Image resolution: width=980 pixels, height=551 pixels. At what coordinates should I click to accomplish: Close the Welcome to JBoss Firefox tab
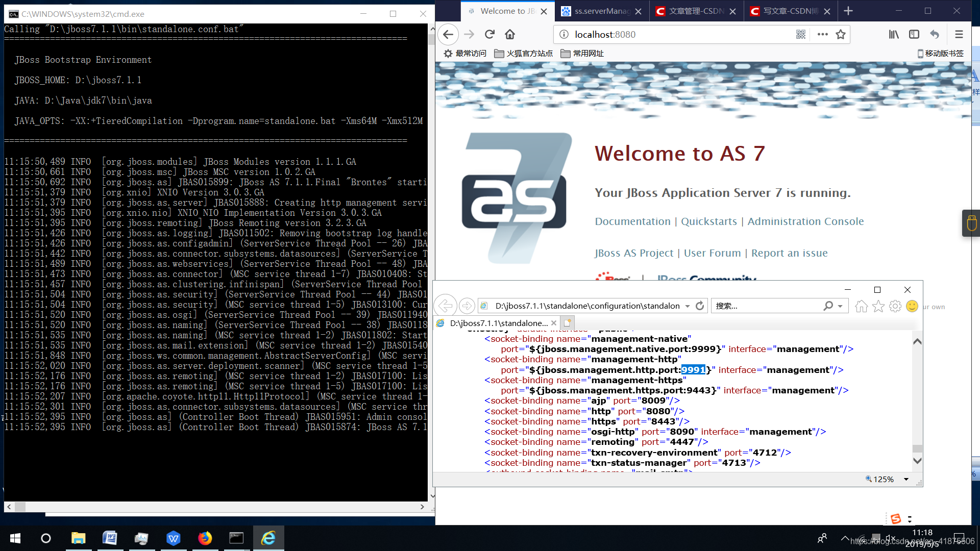pyautogui.click(x=544, y=11)
